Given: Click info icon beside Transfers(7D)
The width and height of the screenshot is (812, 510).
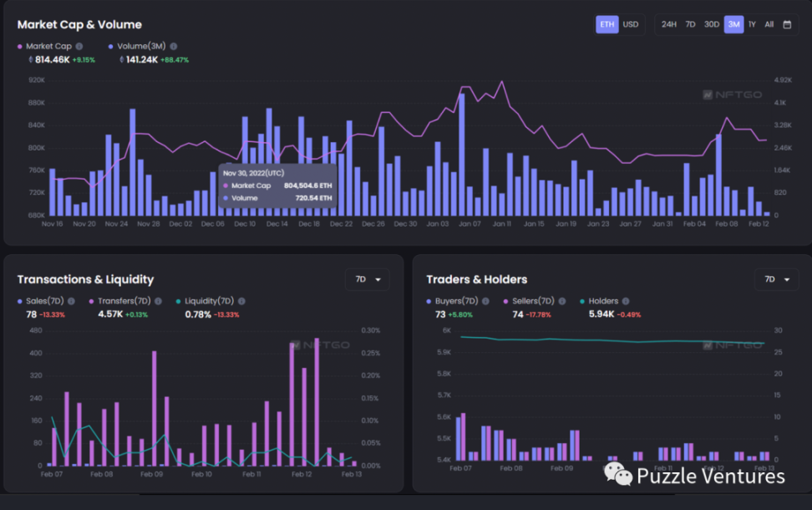Looking at the screenshot, I should [x=157, y=301].
